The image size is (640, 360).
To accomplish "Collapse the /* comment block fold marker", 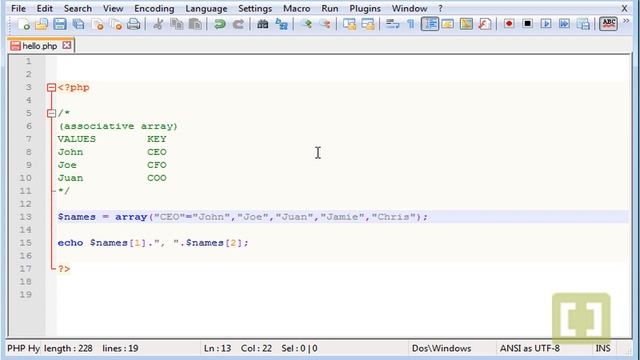I will (51, 113).
